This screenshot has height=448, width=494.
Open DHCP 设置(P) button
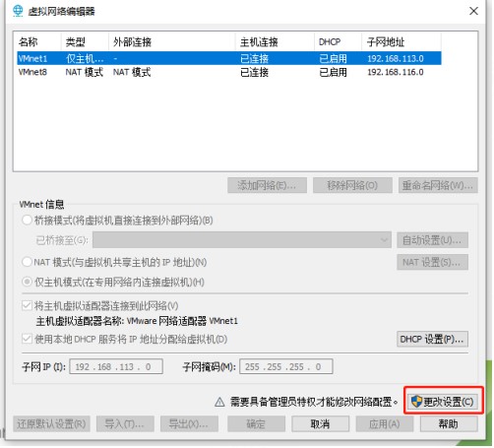click(432, 339)
